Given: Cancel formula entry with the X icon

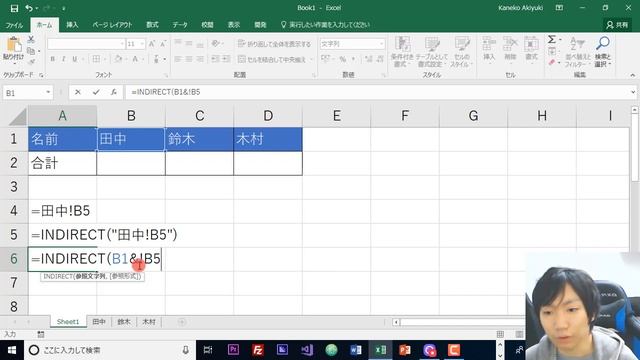Looking at the screenshot, I should tap(78, 92).
